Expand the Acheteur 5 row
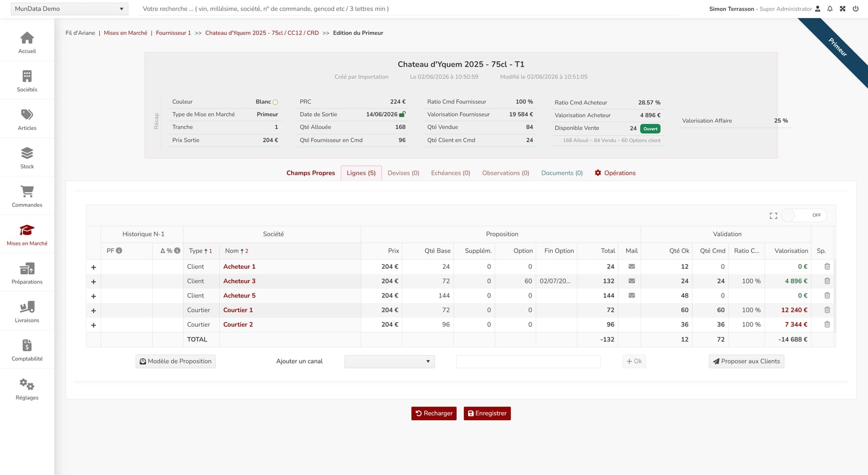 [x=93, y=296]
